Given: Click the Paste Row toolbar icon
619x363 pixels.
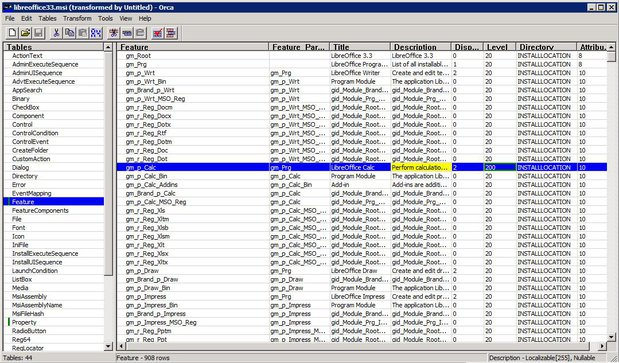Looking at the screenshot, I should (x=140, y=33).
